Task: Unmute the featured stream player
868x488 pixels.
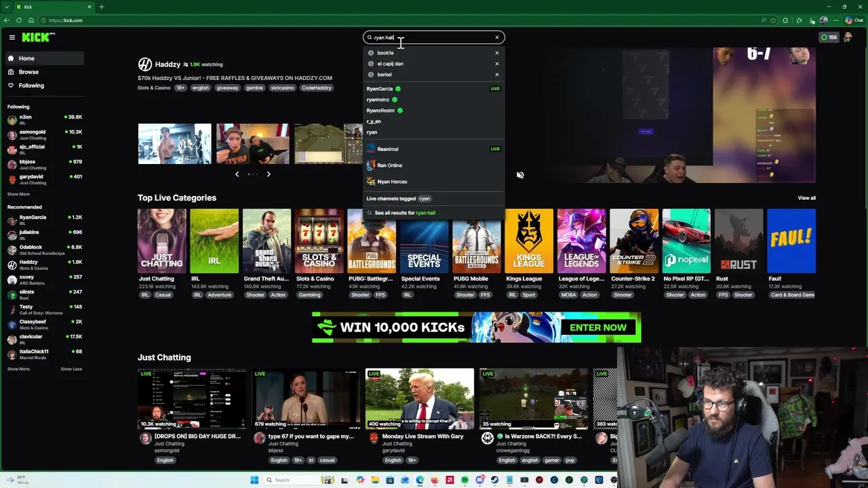Action: point(520,175)
